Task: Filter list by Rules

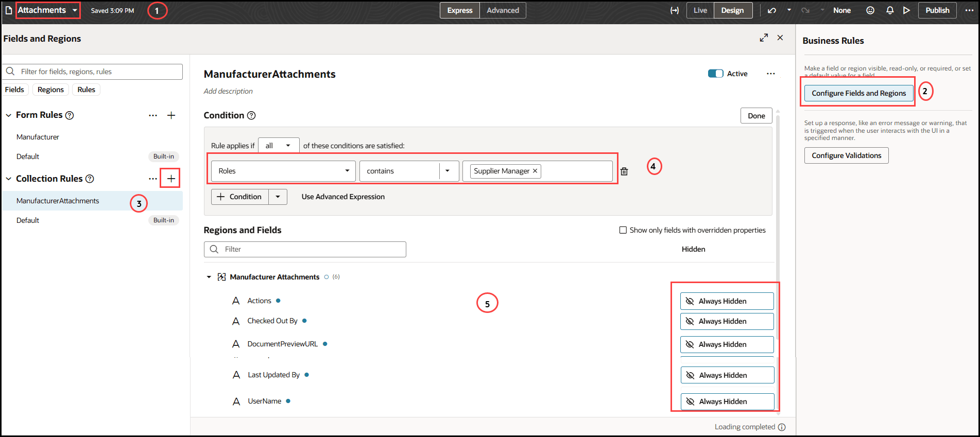Action: coord(87,90)
